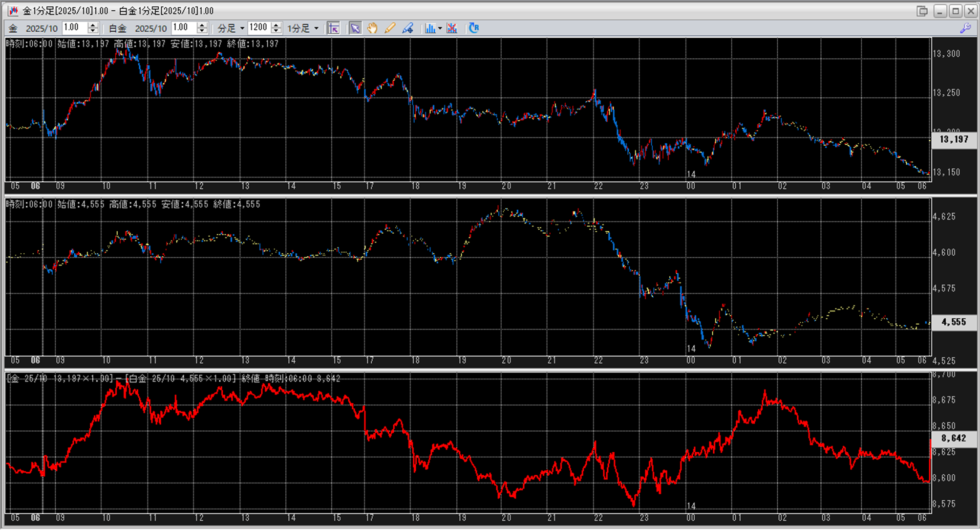
Task: Open the 1分足 timeframe dropdown
Action: click(x=317, y=28)
